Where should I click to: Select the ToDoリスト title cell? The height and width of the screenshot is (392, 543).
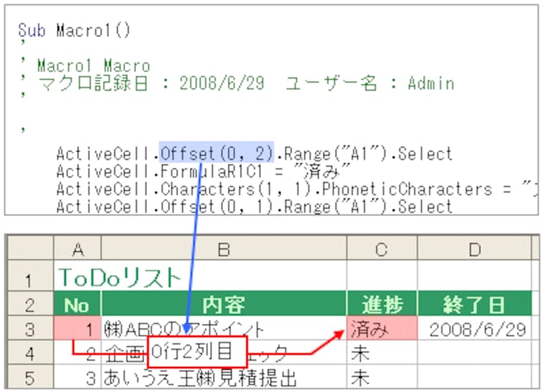coord(121,277)
